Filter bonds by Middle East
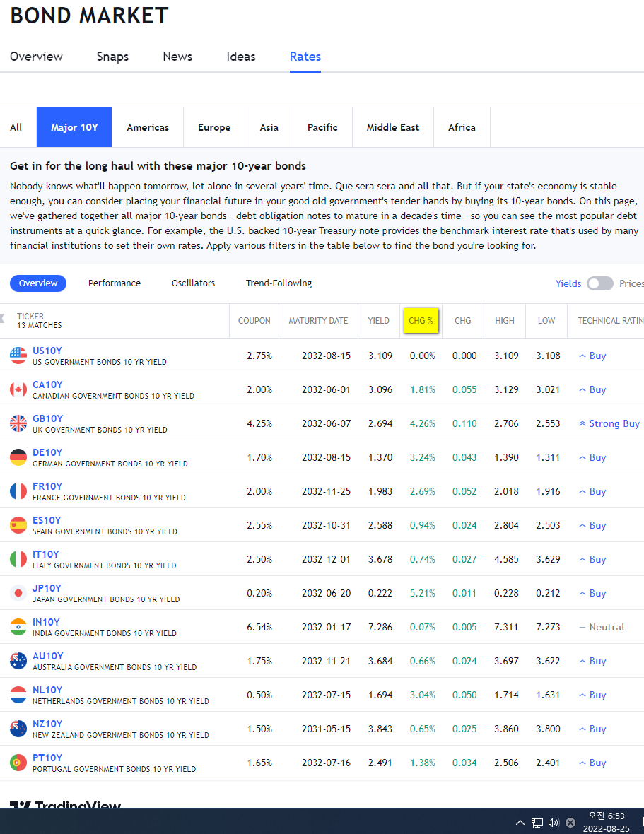 393,127
